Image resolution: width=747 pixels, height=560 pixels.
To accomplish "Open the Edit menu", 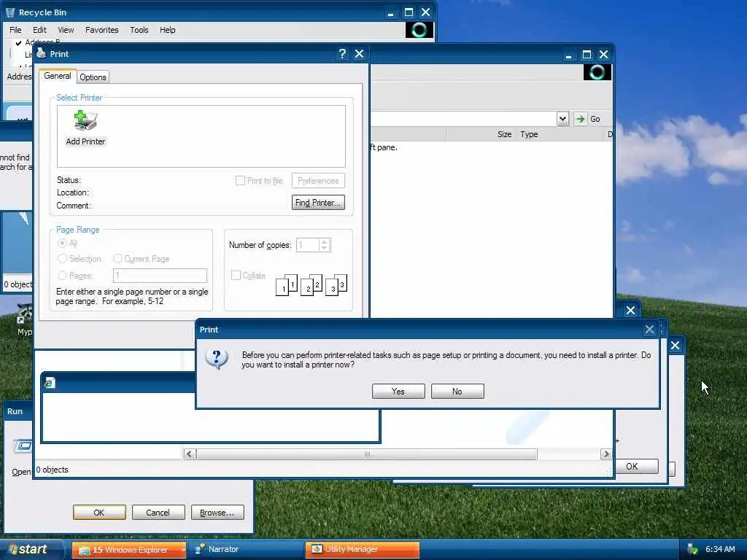I will pyautogui.click(x=39, y=30).
